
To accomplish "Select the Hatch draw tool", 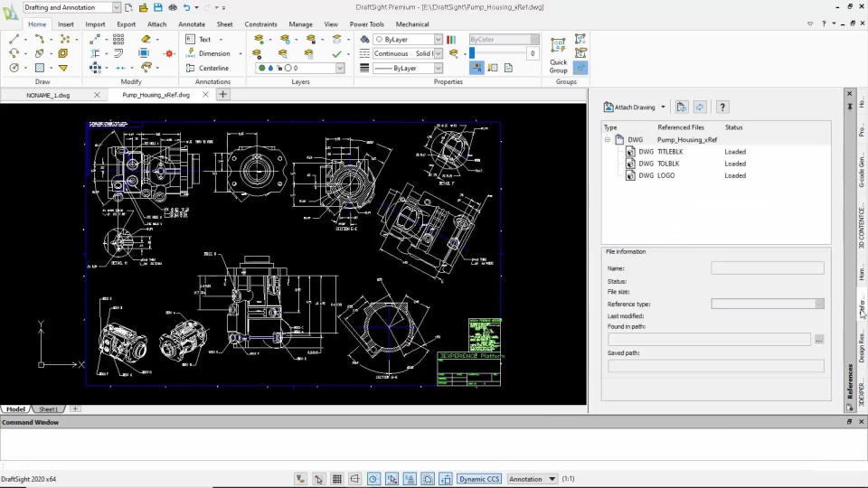I will click(x=39, y=68).
